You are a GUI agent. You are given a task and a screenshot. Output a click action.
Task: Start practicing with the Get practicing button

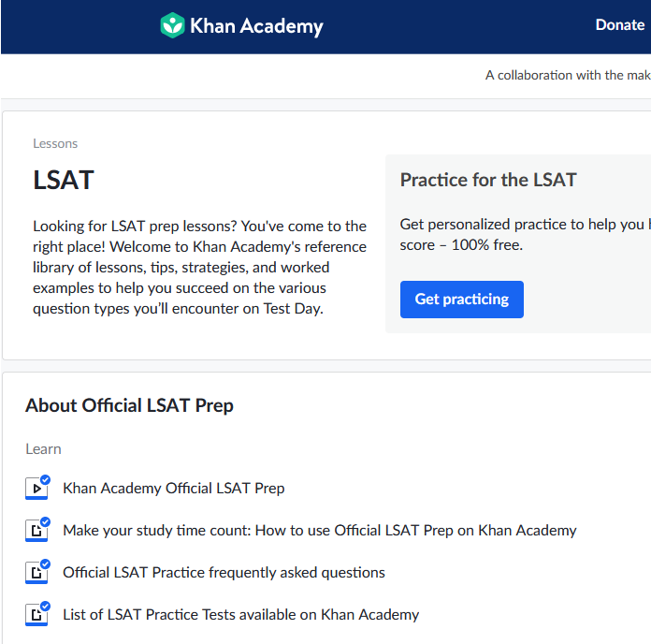coord(462,300)
